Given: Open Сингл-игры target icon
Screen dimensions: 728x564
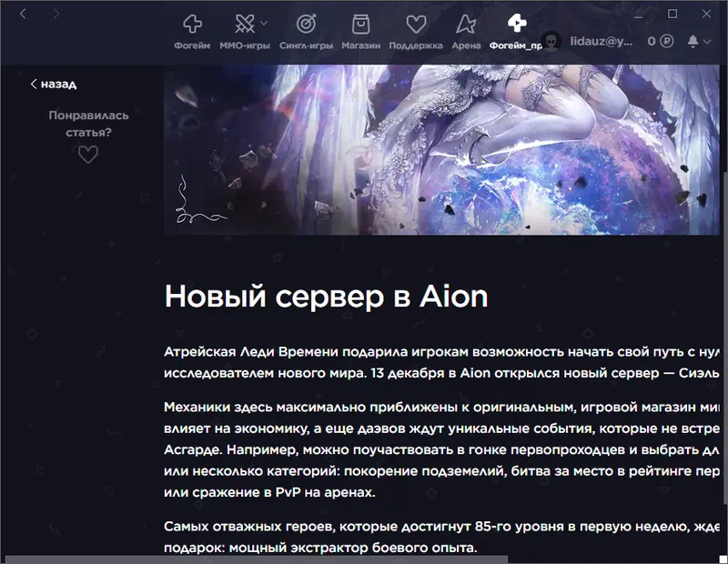Looking at the screenshot, I should 306,24.
